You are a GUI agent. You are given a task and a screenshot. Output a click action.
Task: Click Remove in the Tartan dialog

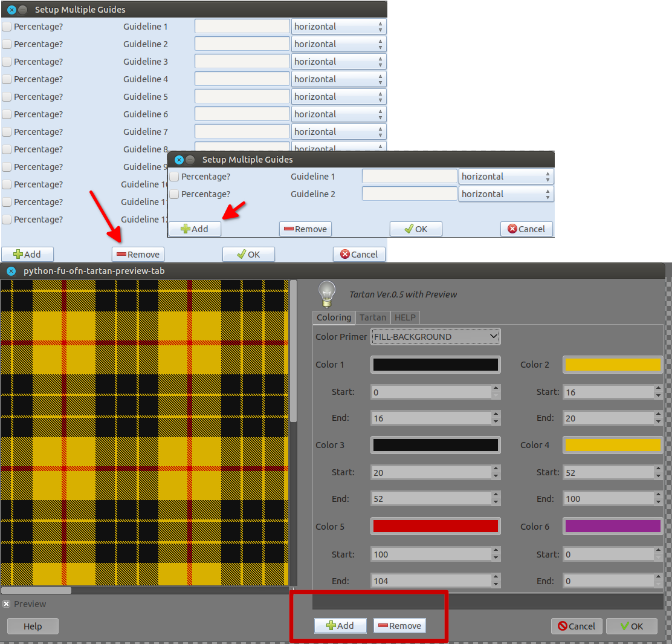pyautogui.click(x=400, y=626)
